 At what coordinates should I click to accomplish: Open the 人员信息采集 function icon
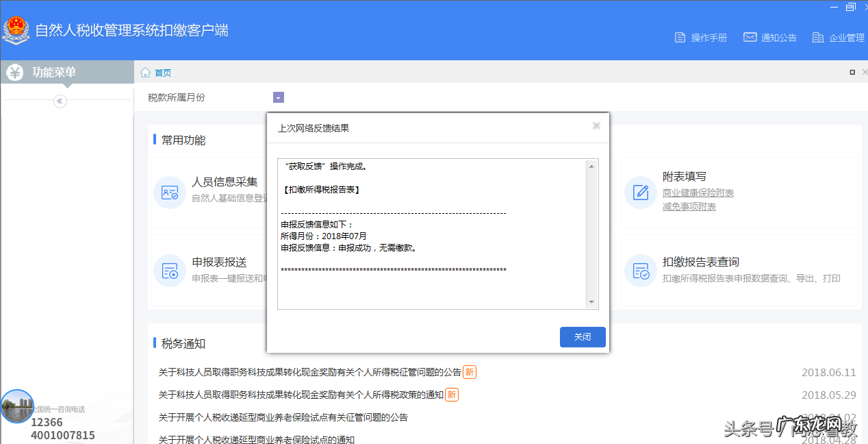170,193
